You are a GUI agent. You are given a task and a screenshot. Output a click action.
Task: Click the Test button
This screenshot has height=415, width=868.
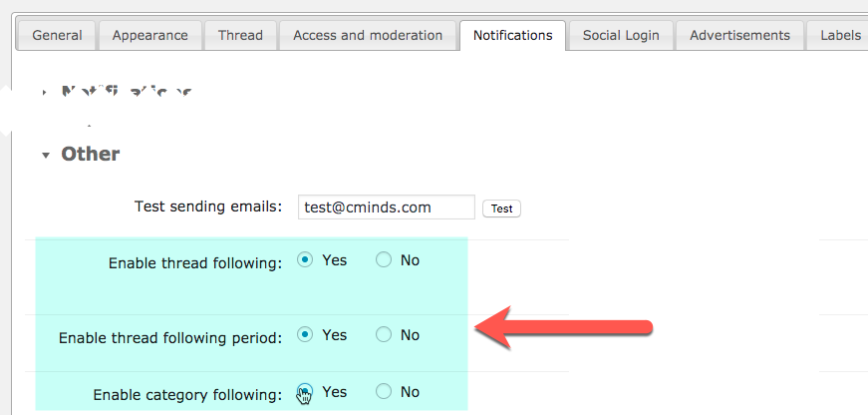click(501, 208)
